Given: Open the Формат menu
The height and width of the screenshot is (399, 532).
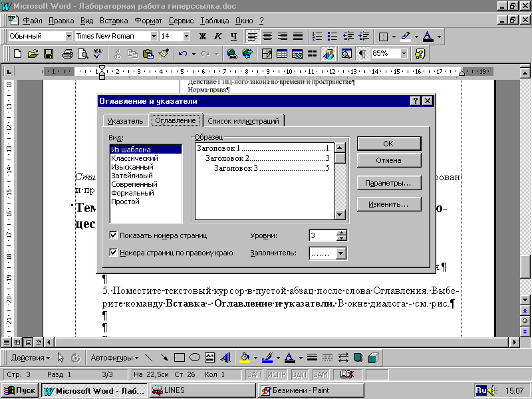Looking at the screenshot, I should [x=148, y=21].
